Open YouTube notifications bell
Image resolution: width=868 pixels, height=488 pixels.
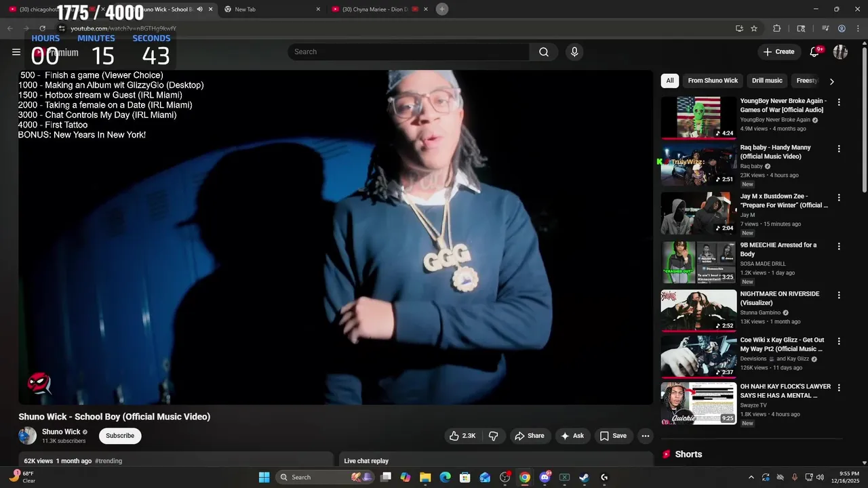coord(814,52)
